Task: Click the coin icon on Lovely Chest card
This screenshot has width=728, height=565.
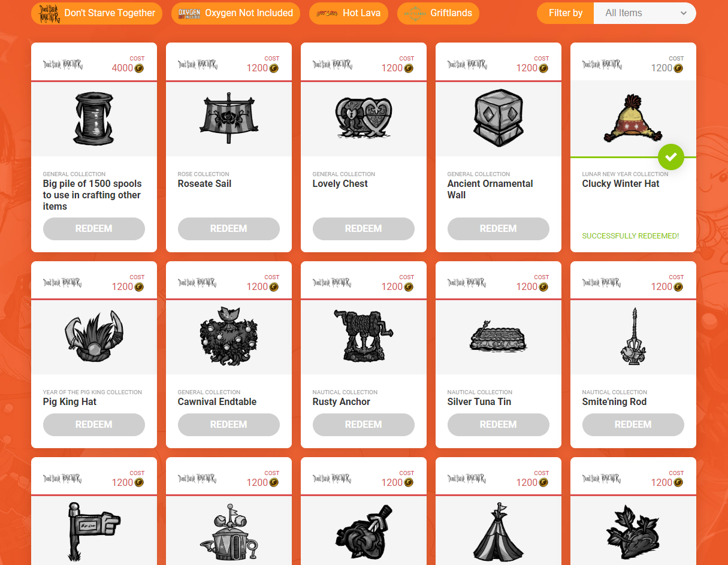Action: click(409, 68)
